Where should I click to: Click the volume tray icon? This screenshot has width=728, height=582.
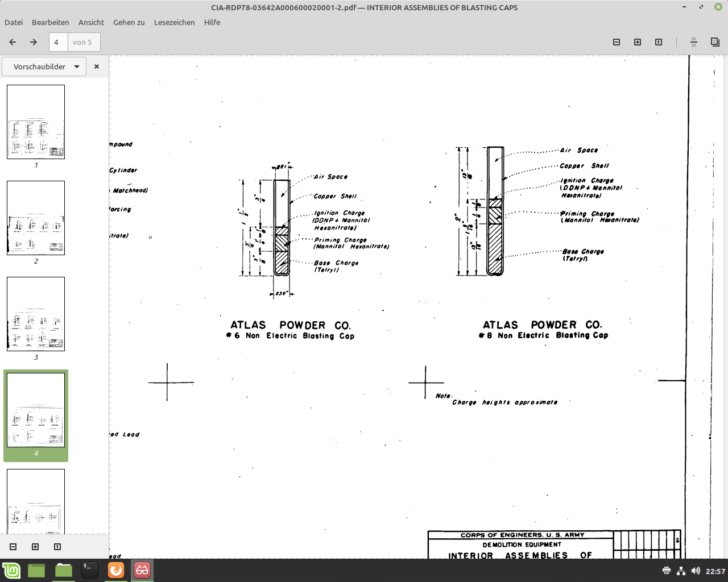point(696,571)
